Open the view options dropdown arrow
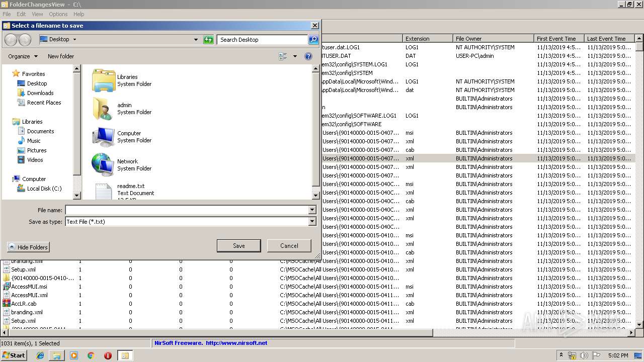 click(x=295, y=56)
